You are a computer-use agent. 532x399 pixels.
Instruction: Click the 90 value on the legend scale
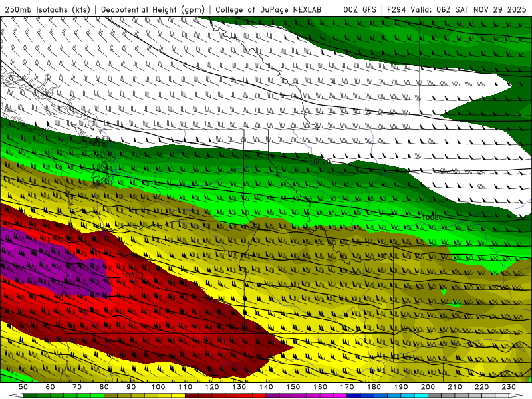point(131,387)
